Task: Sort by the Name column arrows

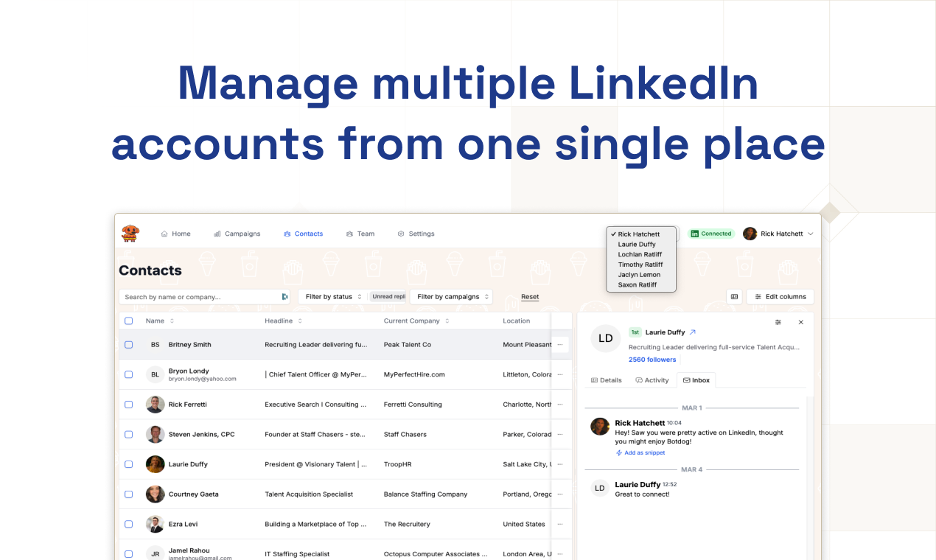Action: 172,321
